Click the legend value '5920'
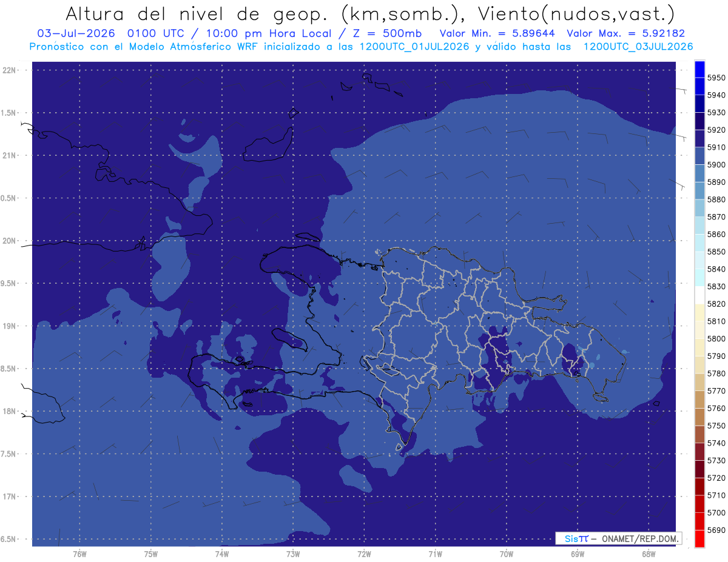Image resolution: width=728 pixels, height=562 pixels. pos(715,130)
